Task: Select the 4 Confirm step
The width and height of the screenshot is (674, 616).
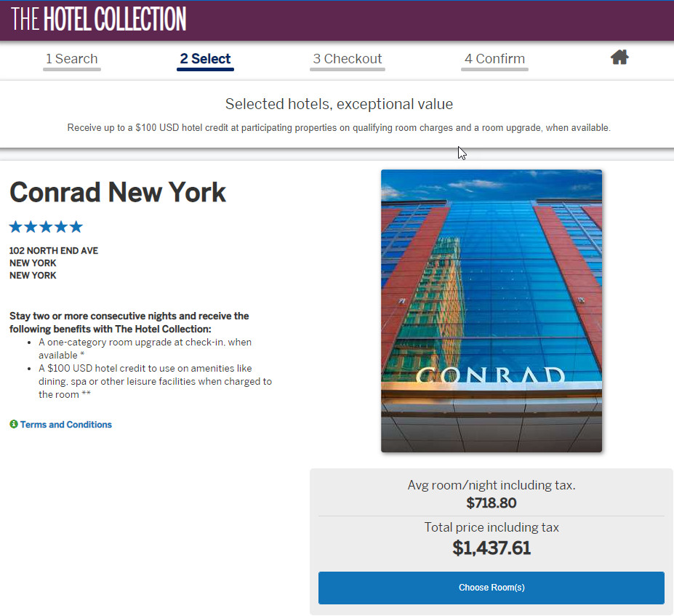Action: click(x=494, y=58)
